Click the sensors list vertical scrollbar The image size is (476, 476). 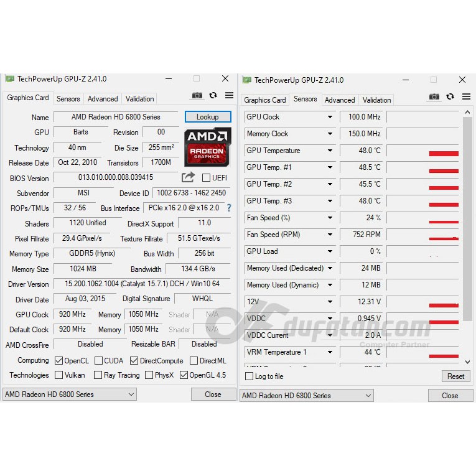coord(467,236)
